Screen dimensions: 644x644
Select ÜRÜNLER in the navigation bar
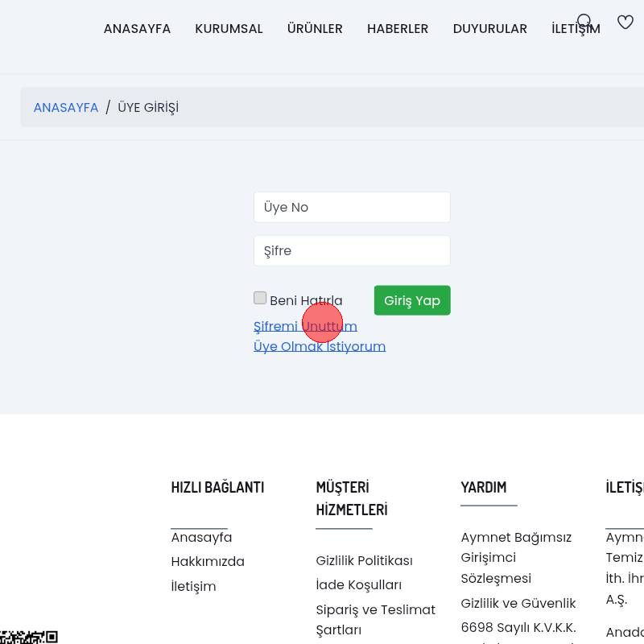pyautogui.click(x=315, y=29)
